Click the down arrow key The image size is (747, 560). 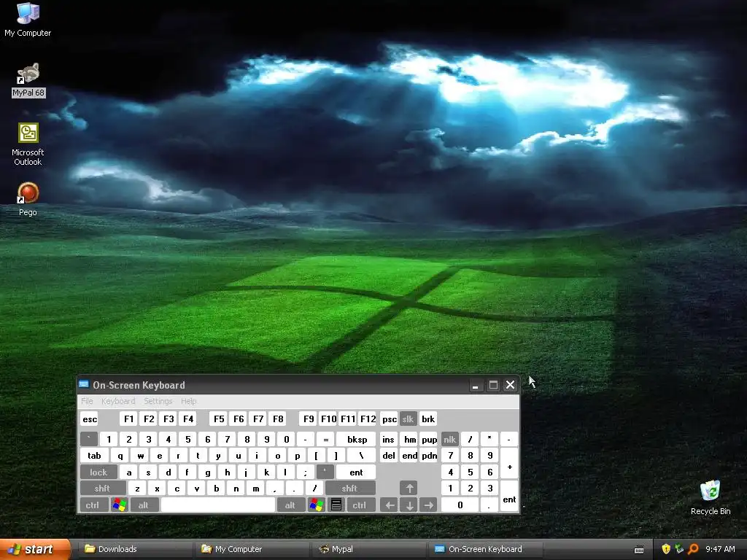click(x=409, y=505)
